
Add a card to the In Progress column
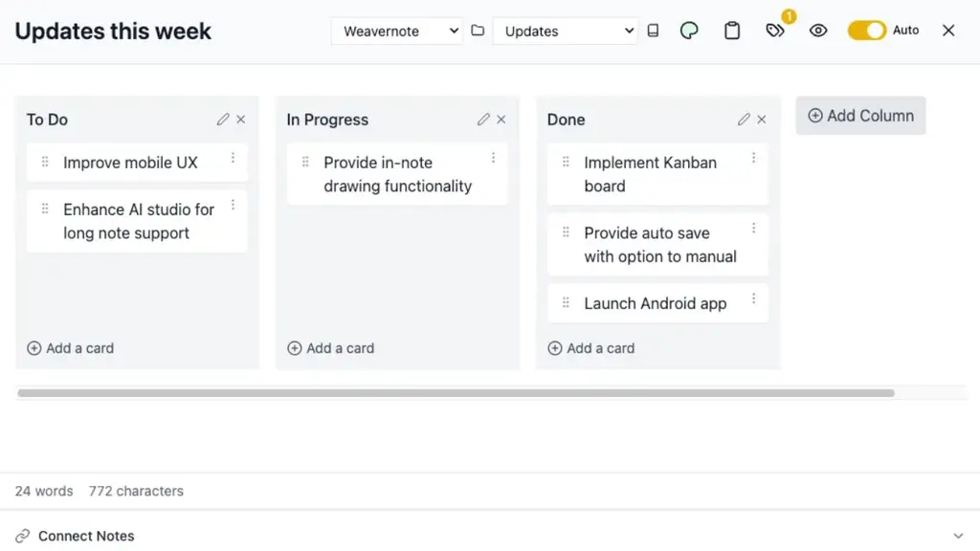pos(330,348)
